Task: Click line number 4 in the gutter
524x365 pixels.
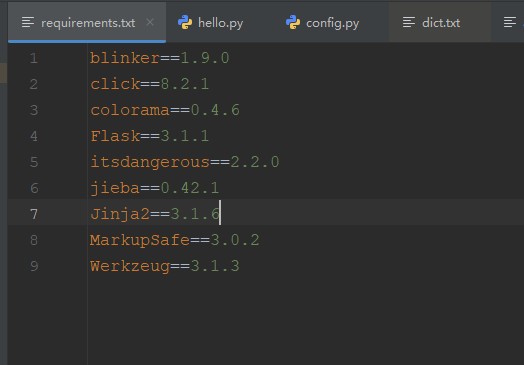Action: coord(34,136)
